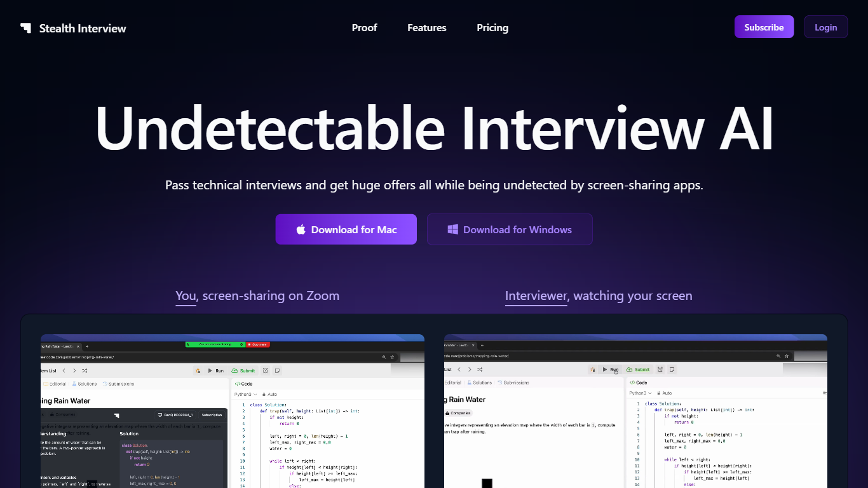Click the bookmark star in Zoom-sharing preview
The width and height of the screenshot is (868, 488).
tap(392, 357)
